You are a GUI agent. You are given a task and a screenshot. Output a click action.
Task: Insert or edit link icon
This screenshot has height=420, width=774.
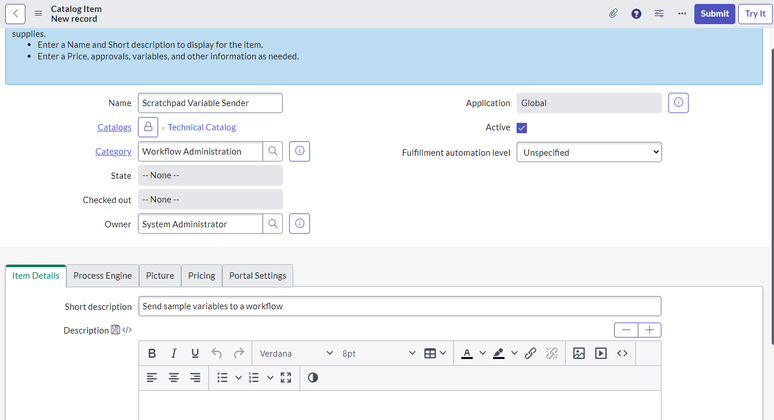click(x=531, y=353)
